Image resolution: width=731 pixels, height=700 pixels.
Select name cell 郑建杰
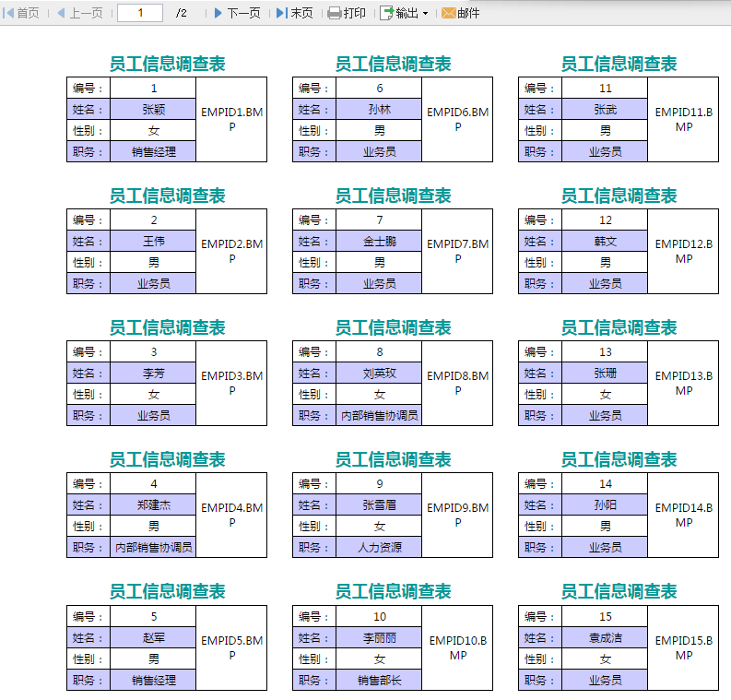point(153,504)
